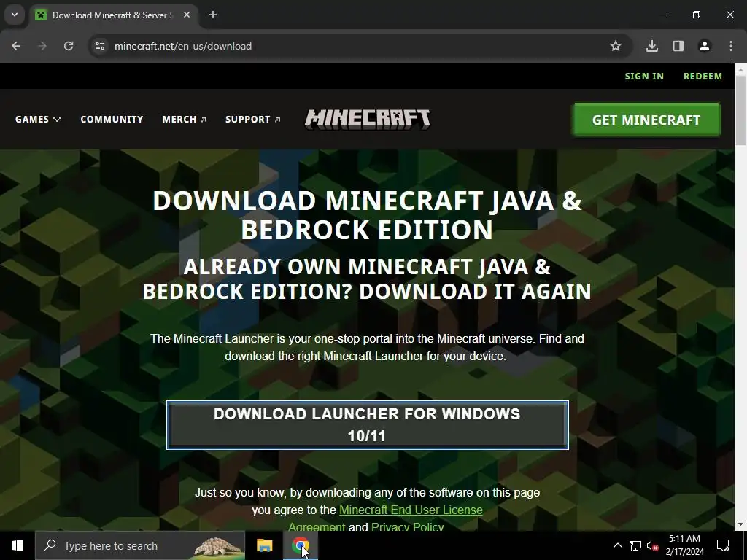The image size is (747, 560).
Task: Open the COMMUNITY menu item
Action: [x=112, y=119]
